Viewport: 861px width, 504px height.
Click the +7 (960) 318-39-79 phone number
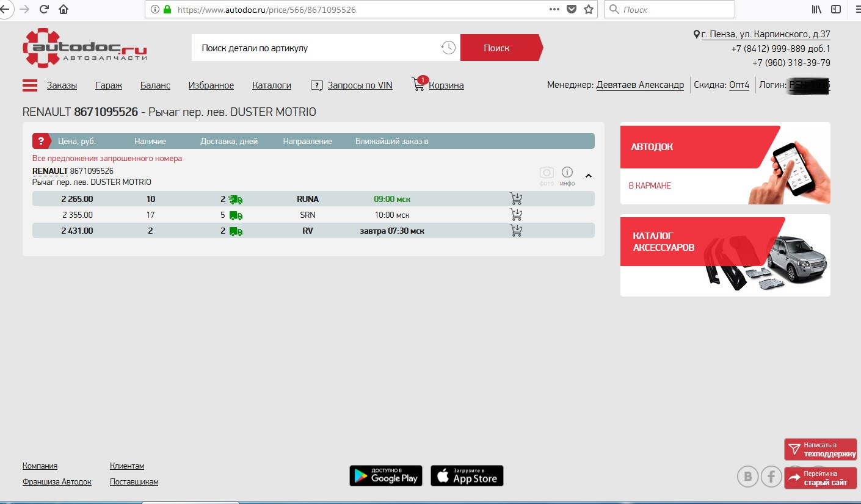791,62
